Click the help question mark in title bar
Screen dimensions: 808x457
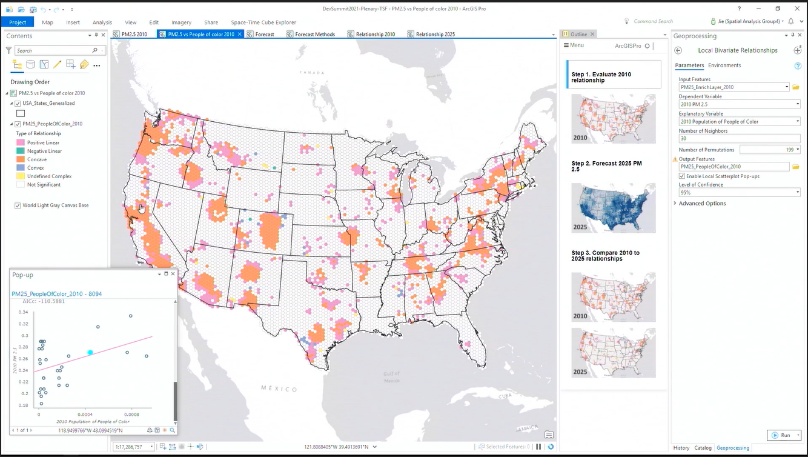click(x=739, y=9)
